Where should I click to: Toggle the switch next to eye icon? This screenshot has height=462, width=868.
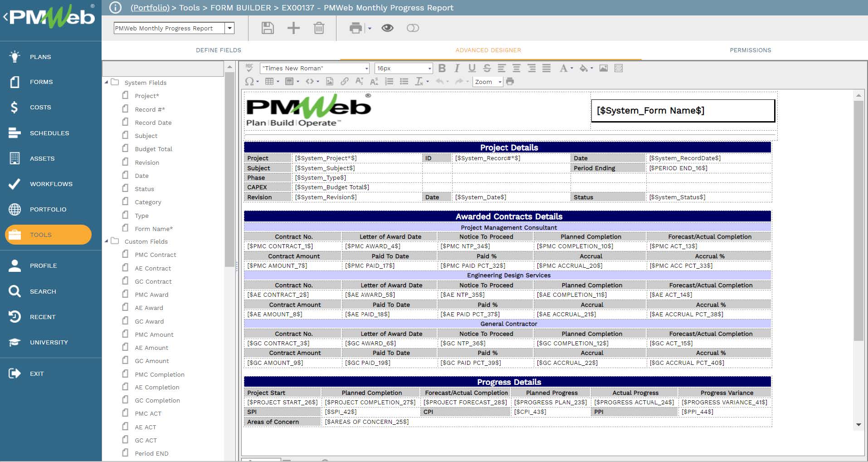(x=413, y=28)
